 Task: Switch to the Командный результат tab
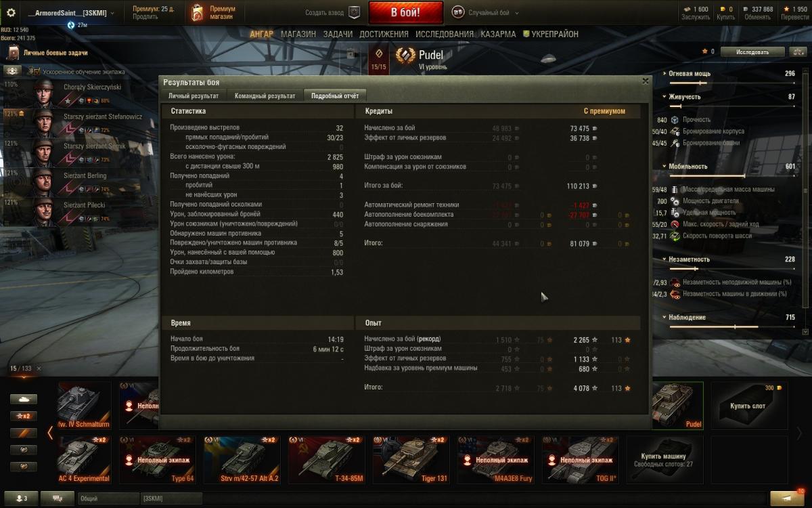tap(265, 96)
